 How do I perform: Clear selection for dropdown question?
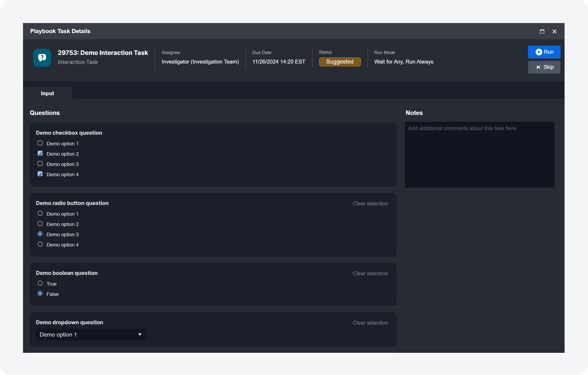[370, 323]
